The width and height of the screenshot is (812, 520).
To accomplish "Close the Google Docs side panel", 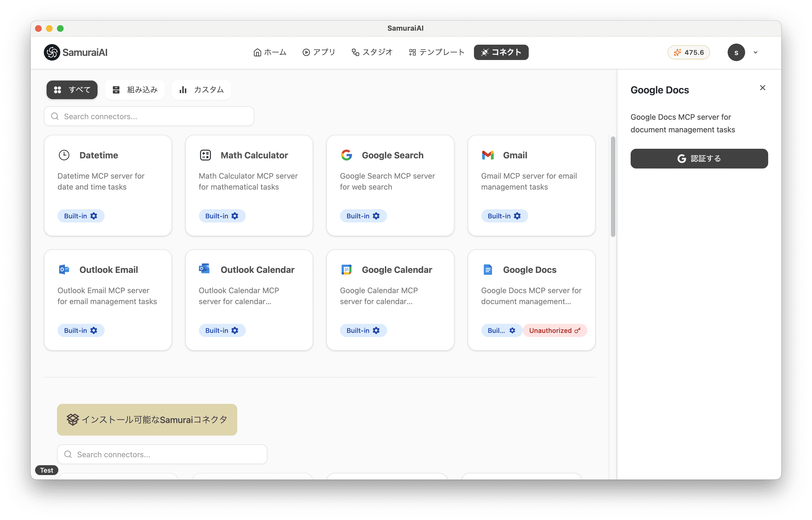I will click(x=762, y=88).
